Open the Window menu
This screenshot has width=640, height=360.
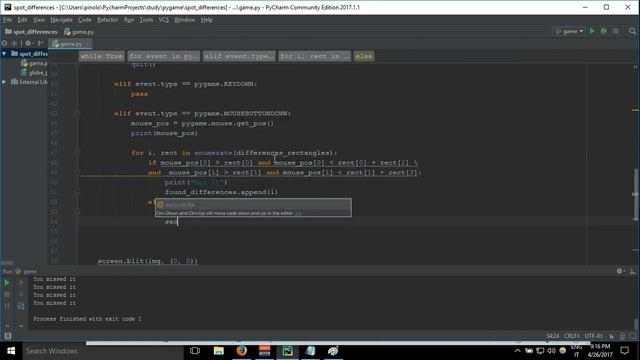(x=184, y=20)
